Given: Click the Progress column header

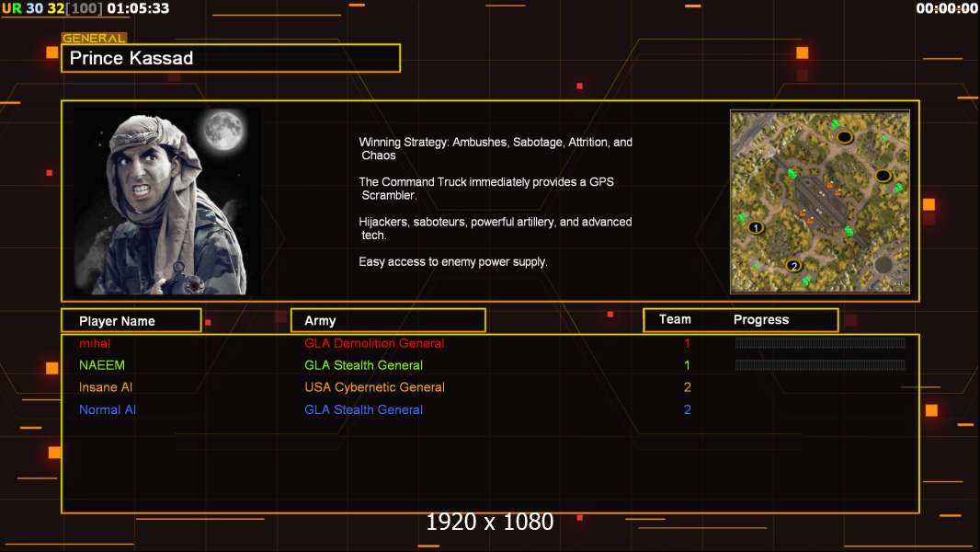Looking at the screenshot, I should click(x=760, y=320).
